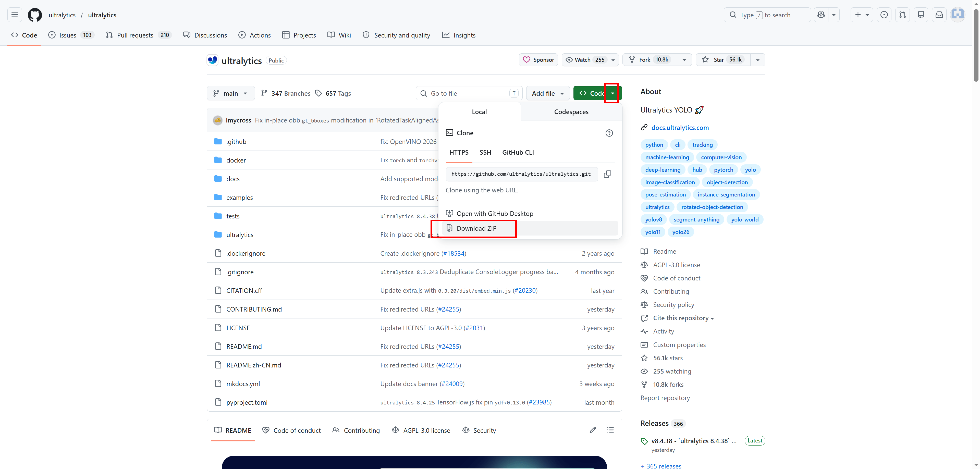Star the ultralytics repository

point(722,60)
